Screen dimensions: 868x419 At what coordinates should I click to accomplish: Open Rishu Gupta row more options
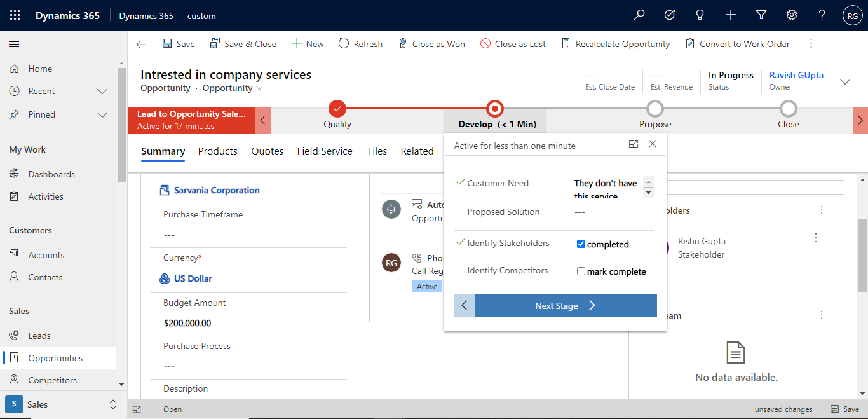pyautogui.click(x=816, y=238)
